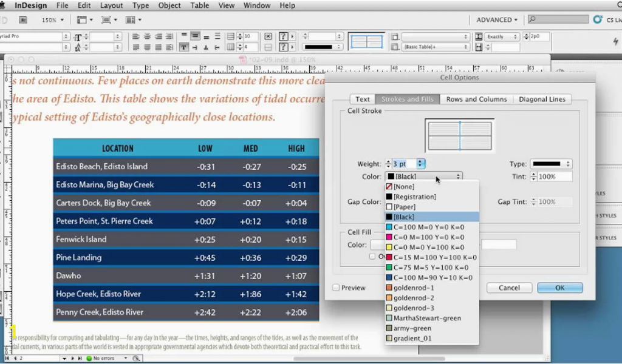The width and height of the screenshot is (622, 364).
Task: Toggle the Overprint checkbox under Cell Fill
Action: point(372,256)
